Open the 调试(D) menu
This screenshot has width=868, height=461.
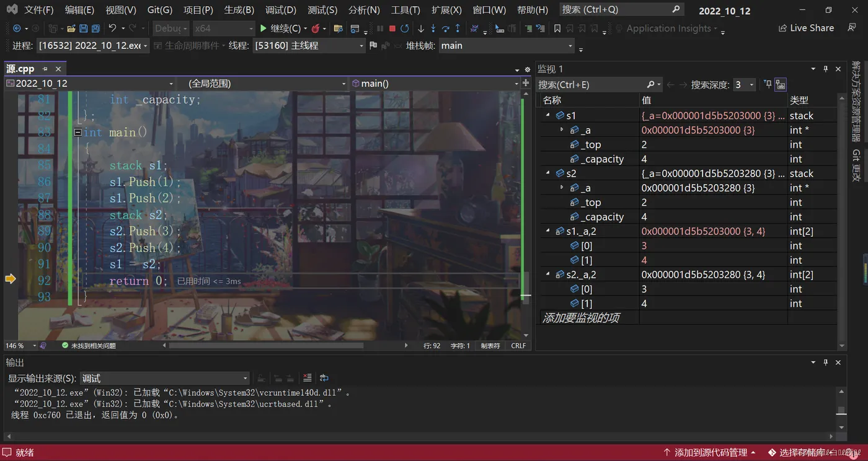(x=281, y=10)
